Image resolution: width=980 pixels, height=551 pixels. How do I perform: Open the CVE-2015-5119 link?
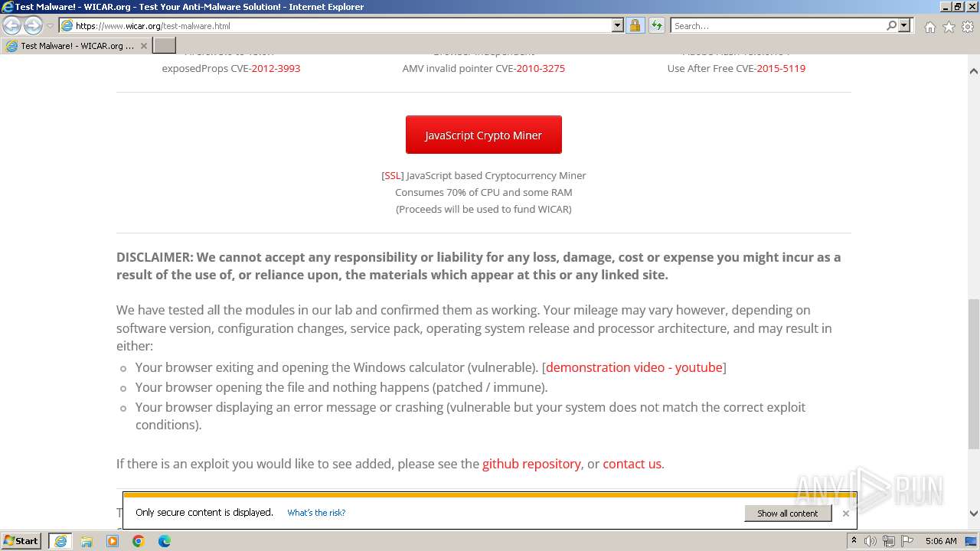[781, 68]
